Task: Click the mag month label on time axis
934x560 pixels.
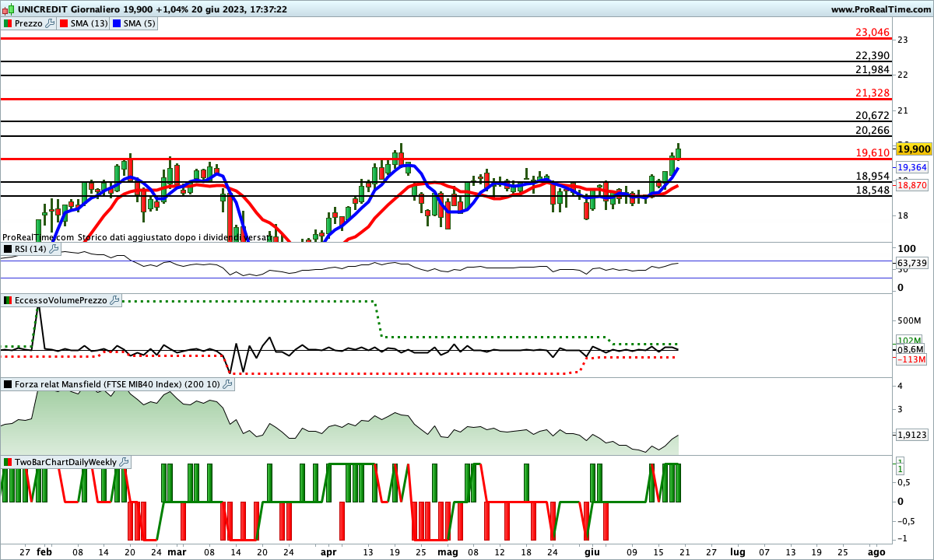Action: 448,551
